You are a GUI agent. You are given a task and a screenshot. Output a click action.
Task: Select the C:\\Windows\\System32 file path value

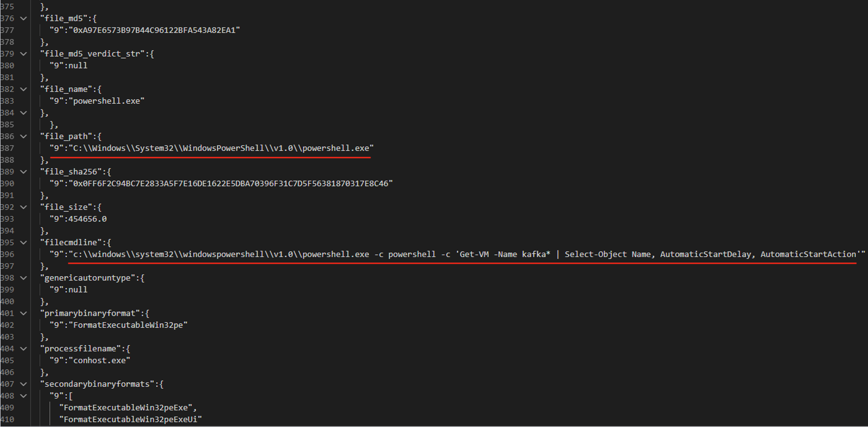tap(221, 148)
